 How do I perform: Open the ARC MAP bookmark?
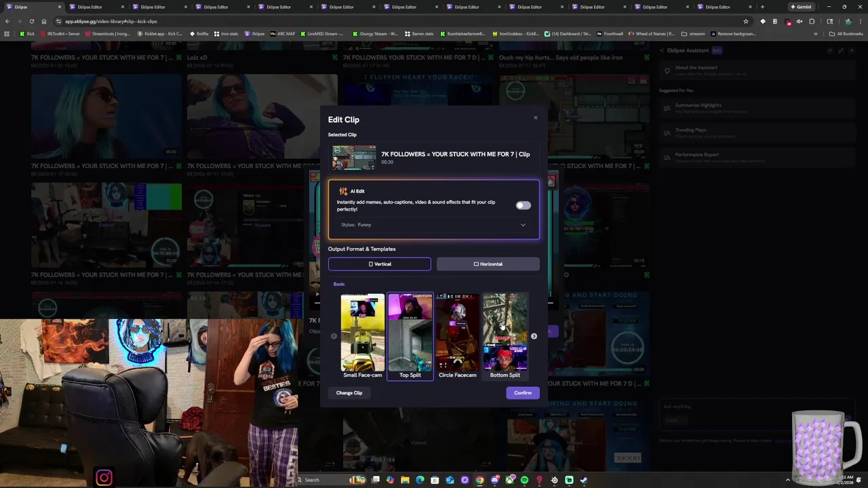pyautogui.click(x=282, y=34)
